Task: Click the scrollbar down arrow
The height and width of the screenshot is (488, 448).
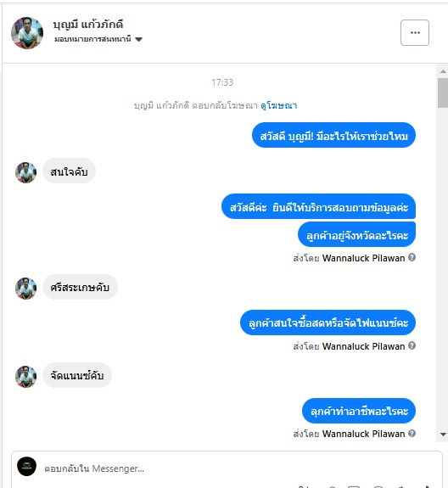Action: pyautogui.click(x=443, y=435)
